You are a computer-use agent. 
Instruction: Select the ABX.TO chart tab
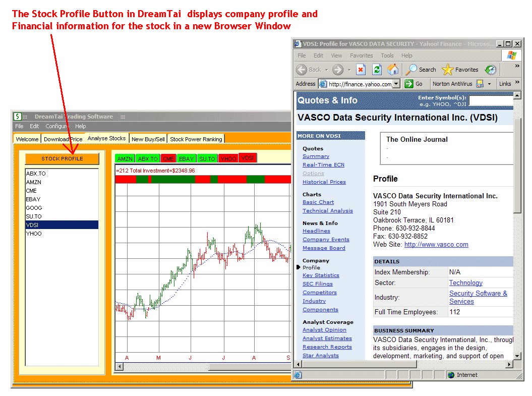tap(148, 159)
